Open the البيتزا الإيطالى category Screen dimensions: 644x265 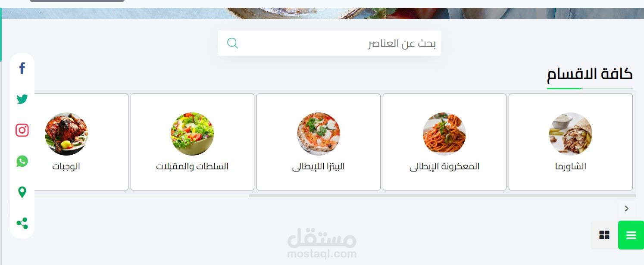[319, 142]
